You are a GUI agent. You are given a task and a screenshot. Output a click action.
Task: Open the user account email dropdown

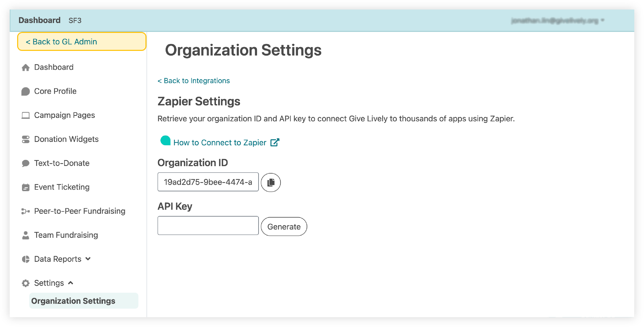(x=557, y=20)
